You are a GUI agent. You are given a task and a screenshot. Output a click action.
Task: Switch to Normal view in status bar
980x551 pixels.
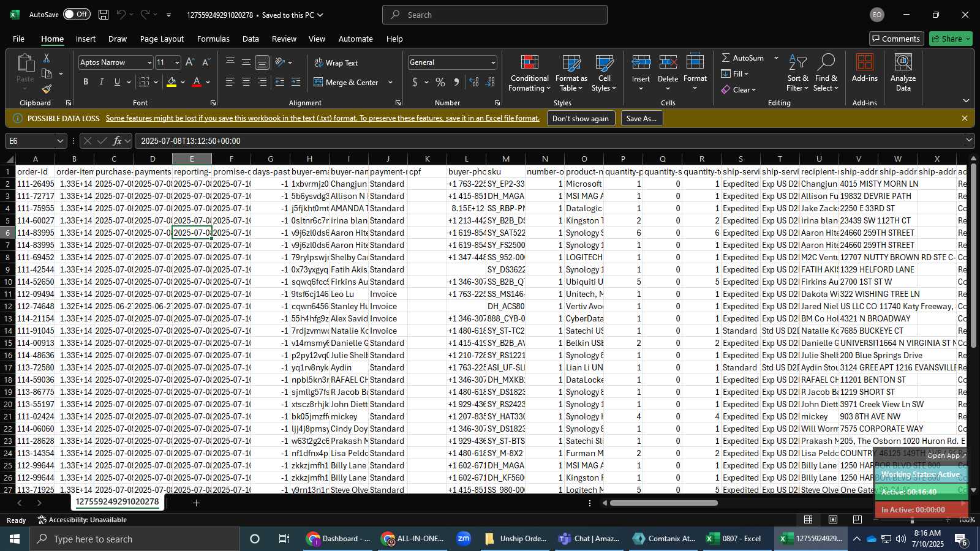(x=809, y=520)
